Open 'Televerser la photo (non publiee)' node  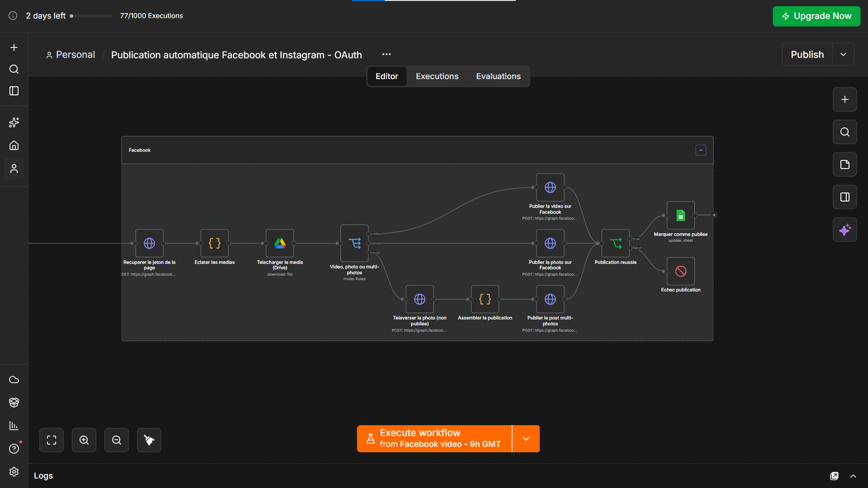click(x=420, y=299)
